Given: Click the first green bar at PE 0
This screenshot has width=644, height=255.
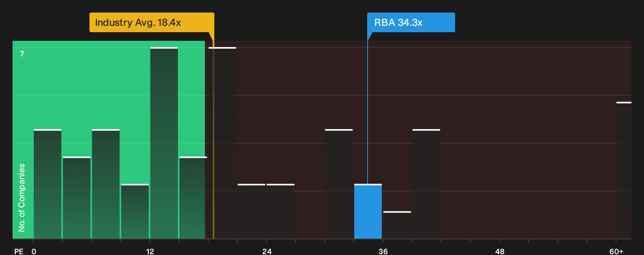Looking at the screenshot, I should 48,184.
